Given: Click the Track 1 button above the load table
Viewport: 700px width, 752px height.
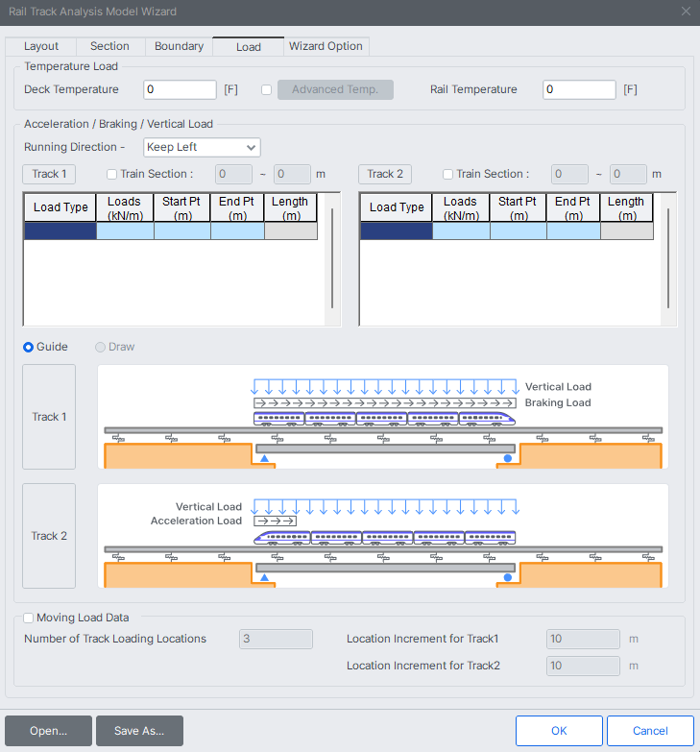Looking at the screenshot, I should click(x=49, y=174).
